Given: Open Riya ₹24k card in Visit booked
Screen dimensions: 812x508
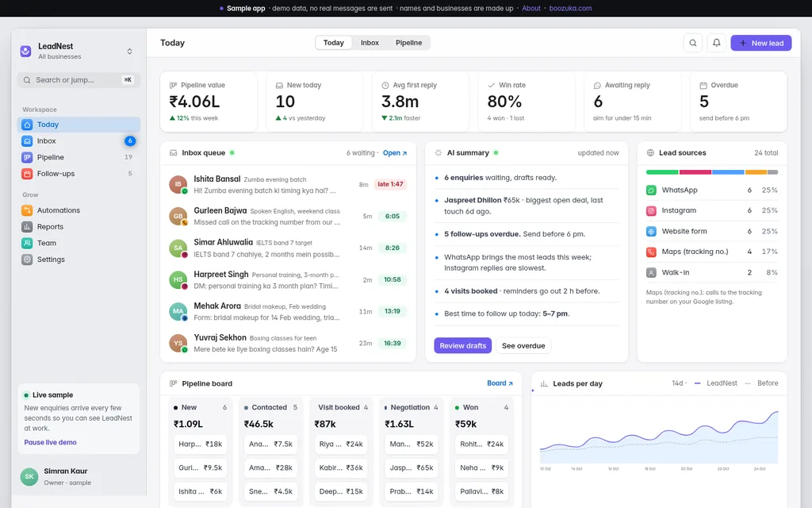Looking at the screenshot, I should coord(341,444).
